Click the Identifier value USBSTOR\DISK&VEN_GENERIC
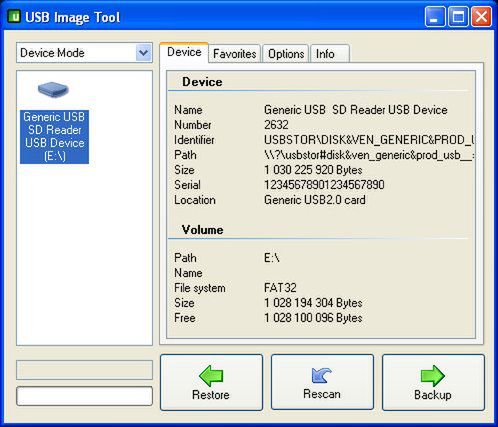Screen dimensions: 498x427 coord(369,140)
